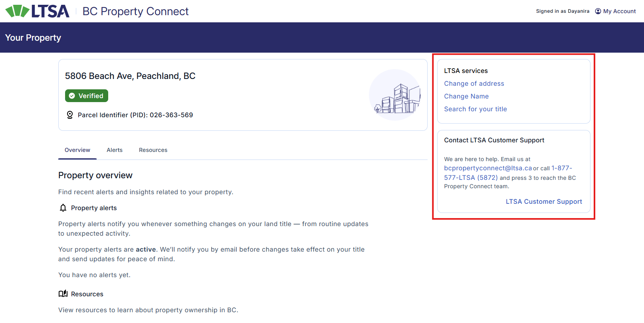Click the green Verified checkmark icon
The width and height of the screenshot is (644, 323).
[x=72, y=96]
